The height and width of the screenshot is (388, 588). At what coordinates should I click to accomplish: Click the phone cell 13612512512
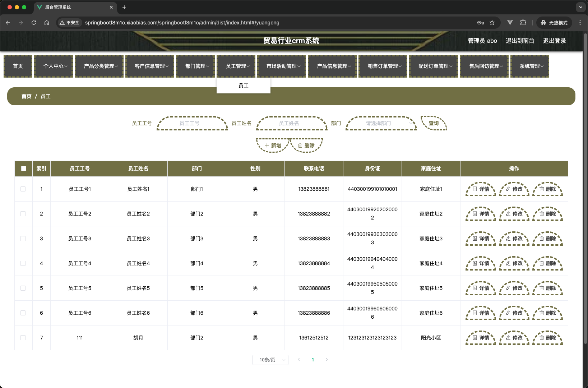click(x=314, y=338)
